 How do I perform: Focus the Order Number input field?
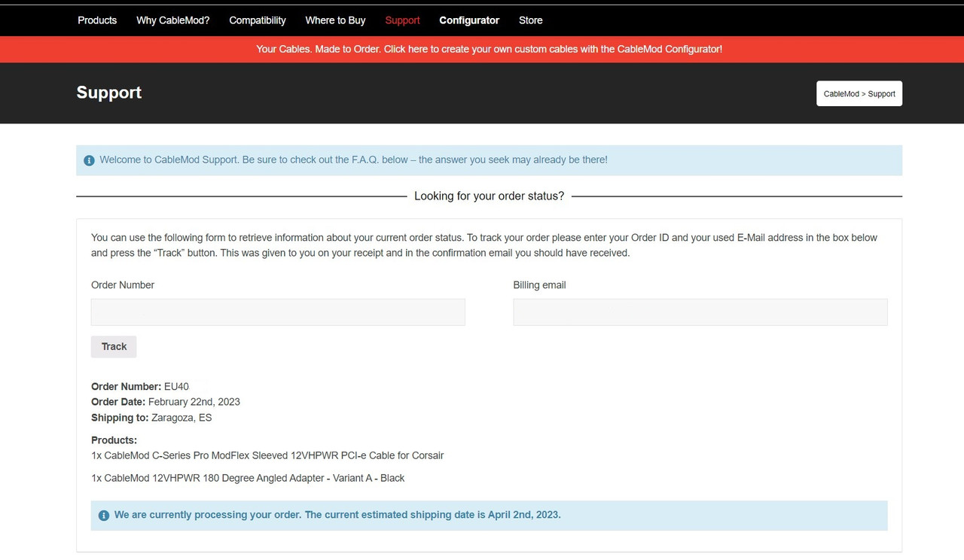pyautogui.click(x=278, y=312)
